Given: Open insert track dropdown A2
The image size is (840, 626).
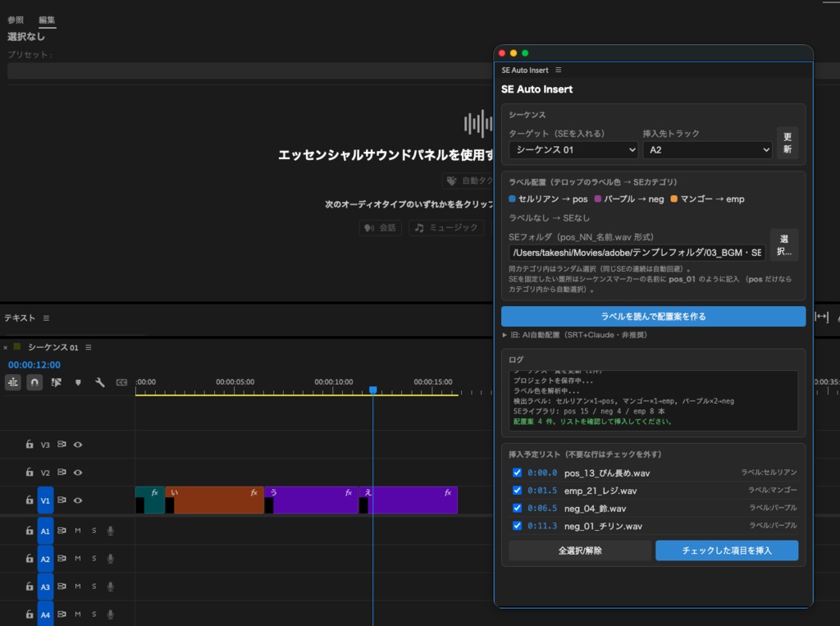Looking at the screenshot, I should [x=708, y=150].
